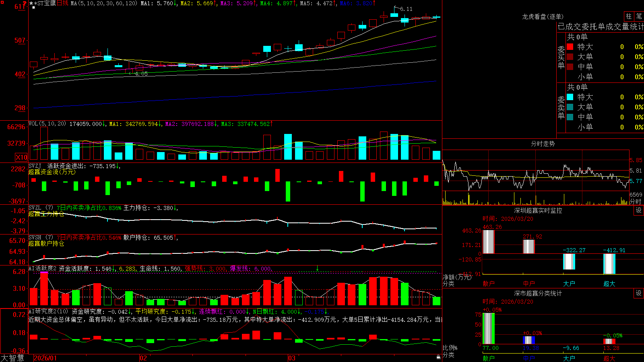The image size is (644, 362).
Task: Click 小单 row under 委卖单
Action: tap(605, 127)
